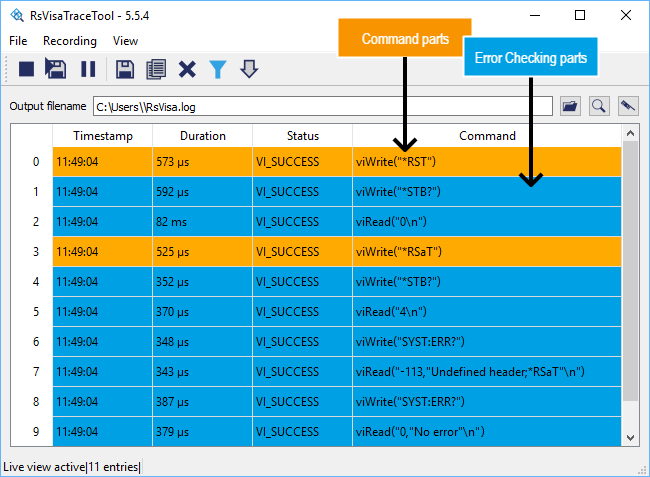Minimize the RsVisaTraceTool window
This screenshot has width=650, height=477.
[535, 15]
